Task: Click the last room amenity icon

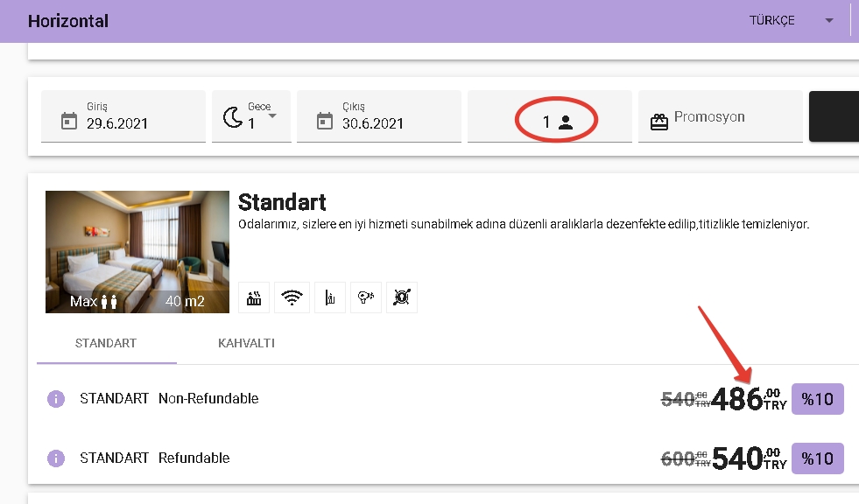Action: 401,297
